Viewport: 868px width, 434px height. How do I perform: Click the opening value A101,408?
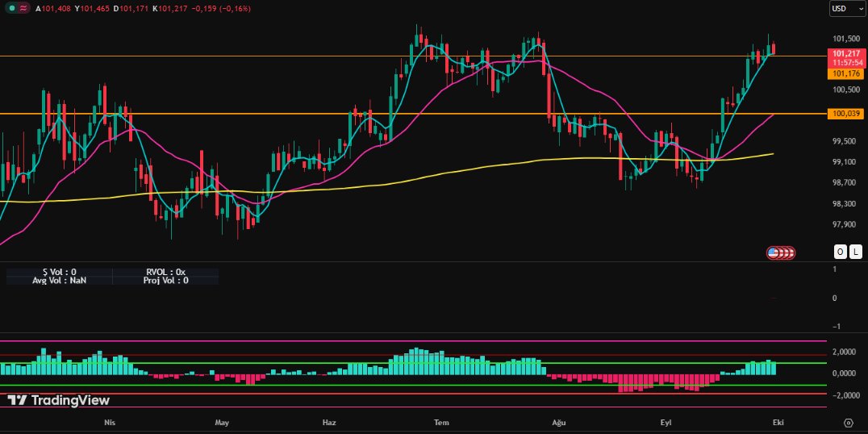click(53, 9)
